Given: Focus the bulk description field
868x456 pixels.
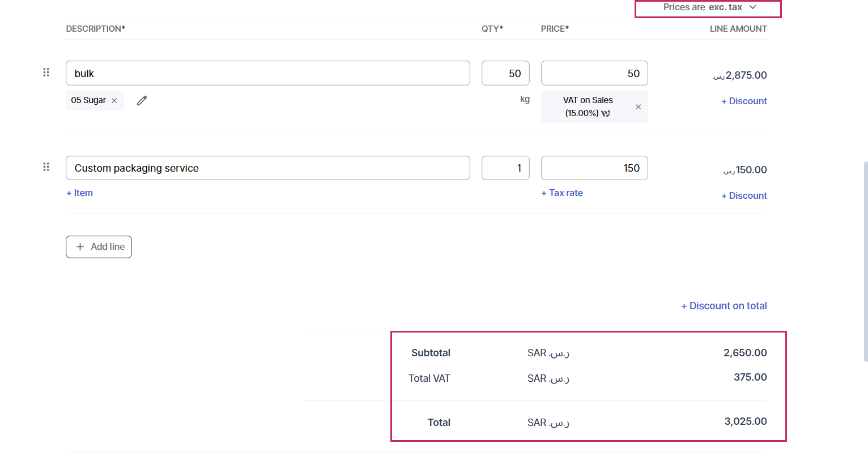Looking at the screenshot, I should click(x=267, y=74).
